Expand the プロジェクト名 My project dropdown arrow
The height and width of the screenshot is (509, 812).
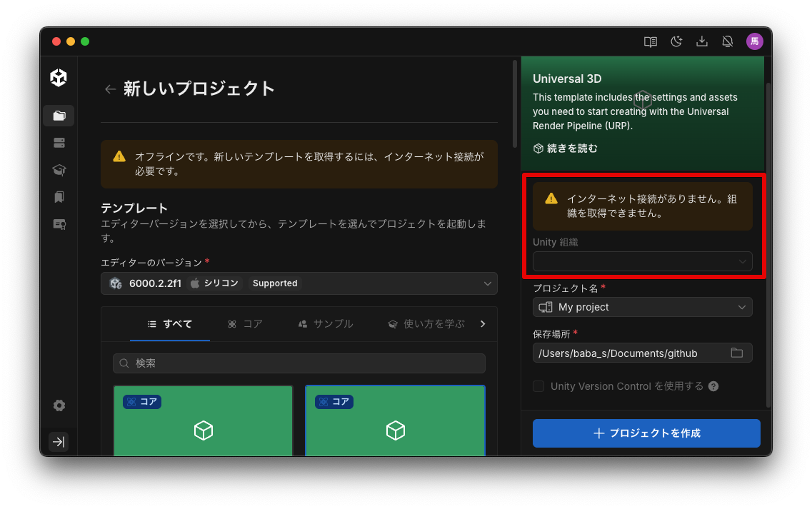(741, 307)
